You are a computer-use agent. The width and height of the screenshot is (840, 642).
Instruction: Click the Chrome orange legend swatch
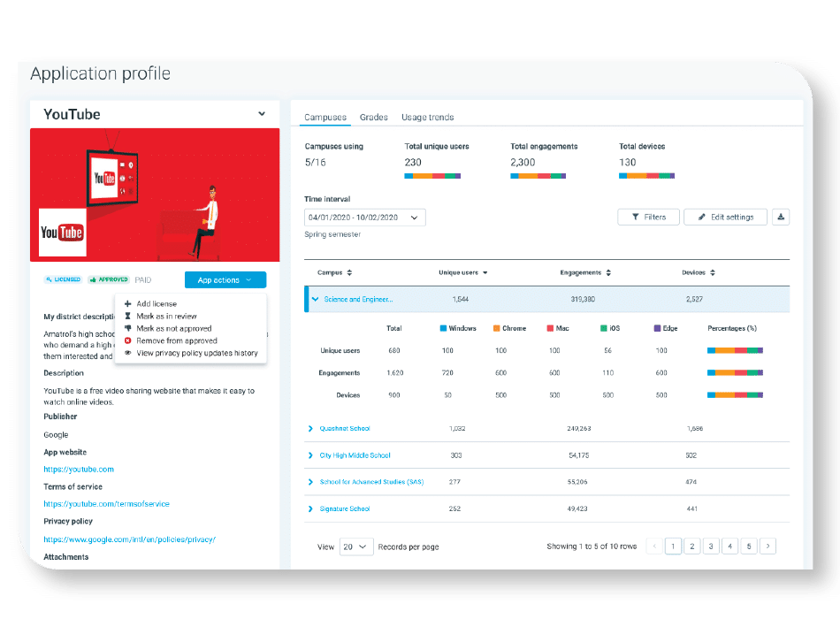tap(497, 328)
